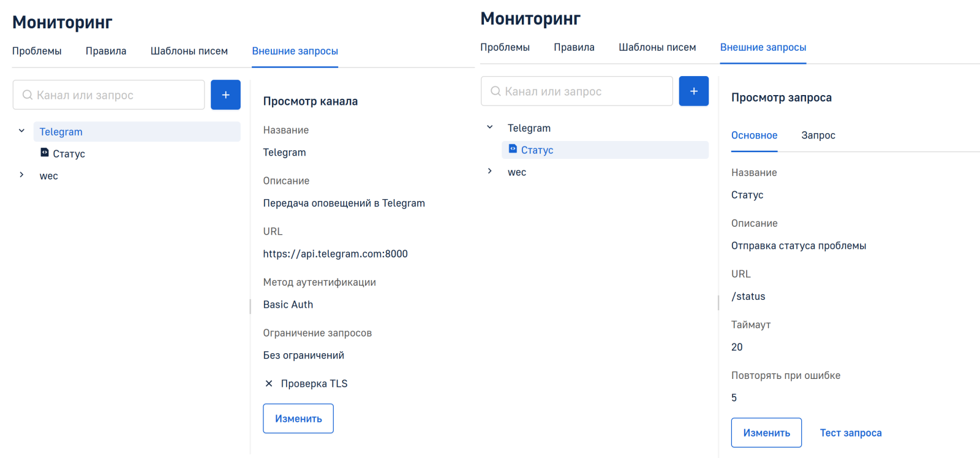Click the search magnifier icon in right panel
Viewport: 980px width, 458px height.
pyautogui.click(x=496, y=91)
